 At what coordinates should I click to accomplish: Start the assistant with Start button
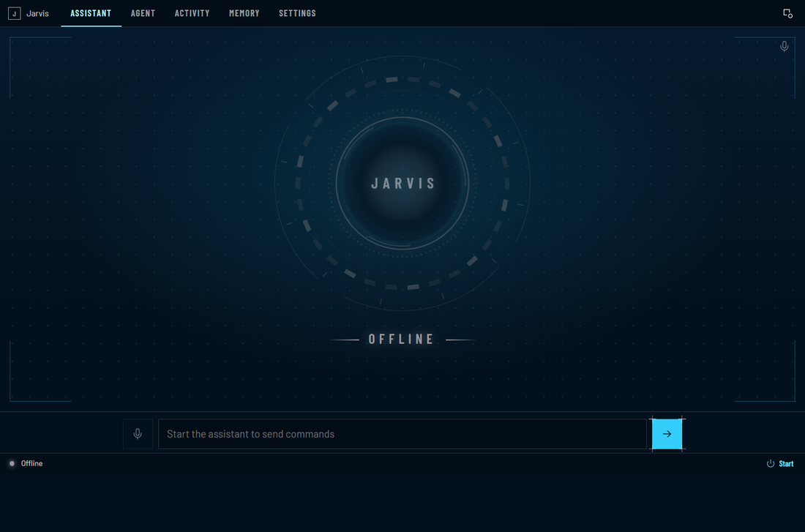click(x=780, y=464)
